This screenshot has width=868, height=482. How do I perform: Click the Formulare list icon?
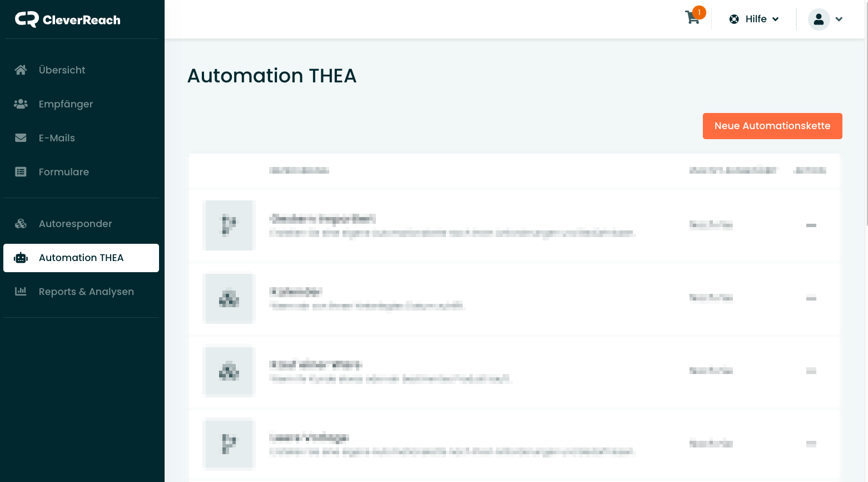21,172
